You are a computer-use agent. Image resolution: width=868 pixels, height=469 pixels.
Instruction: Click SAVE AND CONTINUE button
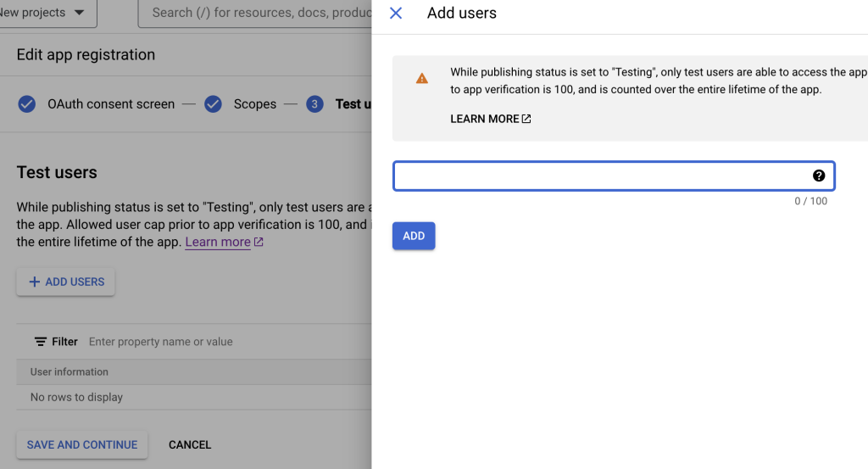click(82, 444)
